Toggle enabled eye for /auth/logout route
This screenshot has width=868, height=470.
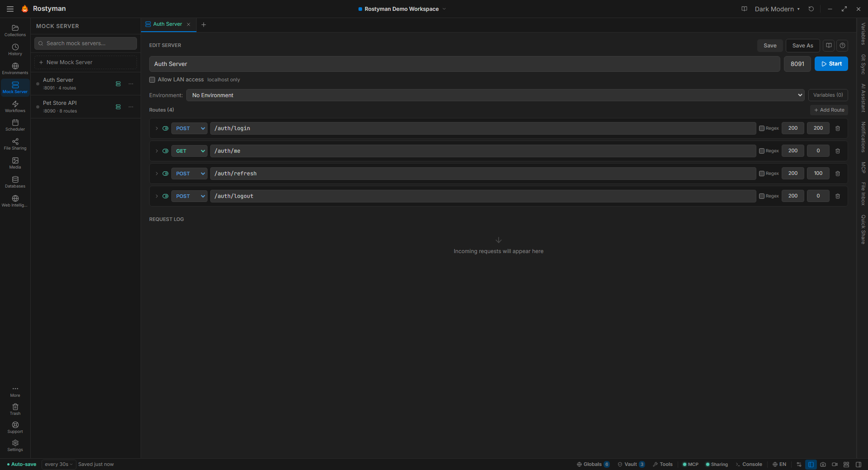(165, 196)
